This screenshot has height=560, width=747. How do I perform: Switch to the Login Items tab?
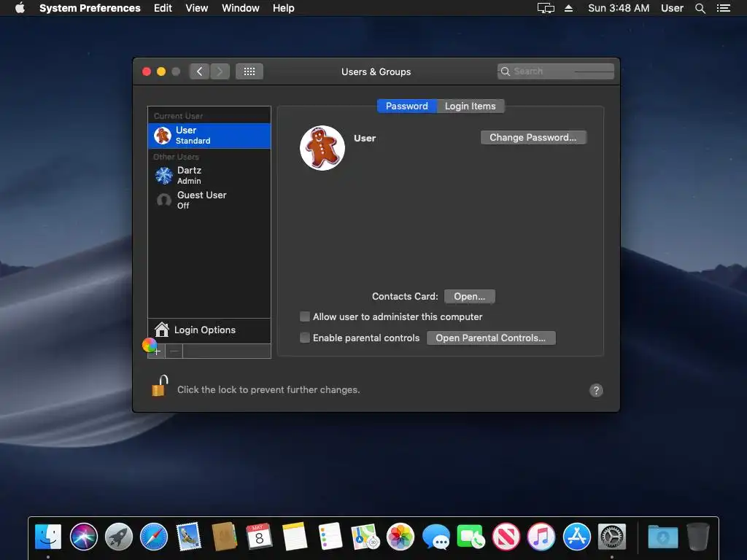[471, 106]
